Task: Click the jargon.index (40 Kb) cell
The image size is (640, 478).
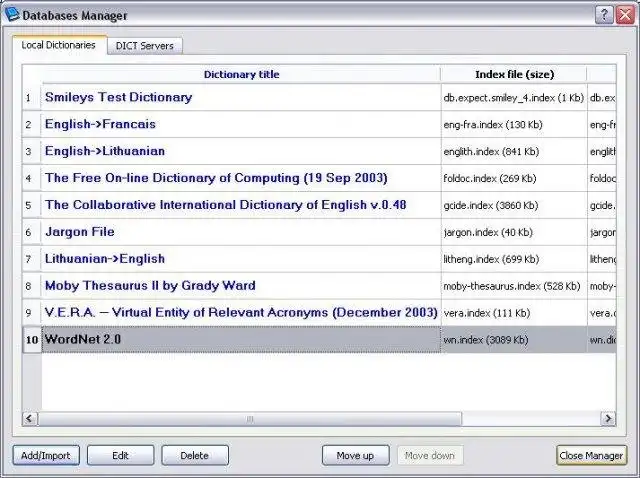Action: 514,232
